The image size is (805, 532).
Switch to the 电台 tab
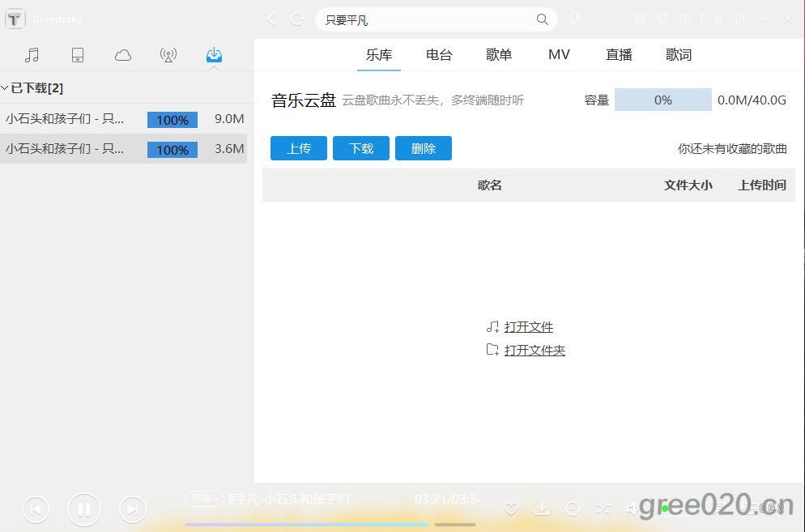pos(439,55)
